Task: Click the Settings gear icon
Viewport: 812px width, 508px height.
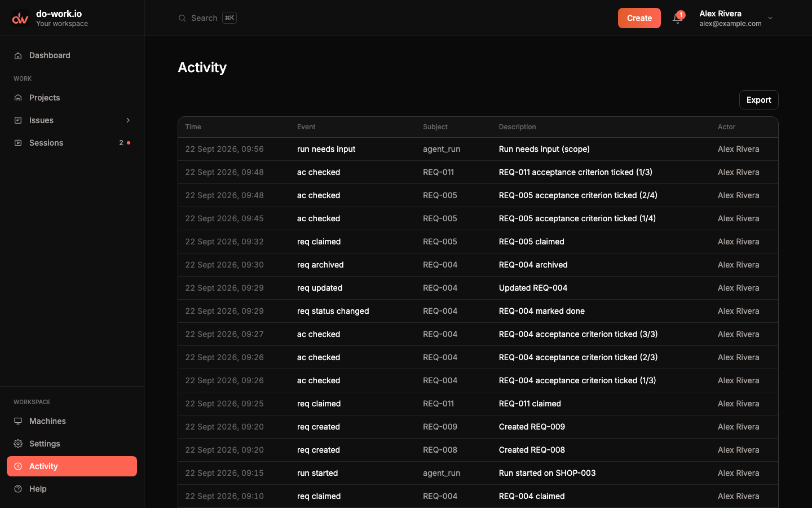Action: [18, 444]
